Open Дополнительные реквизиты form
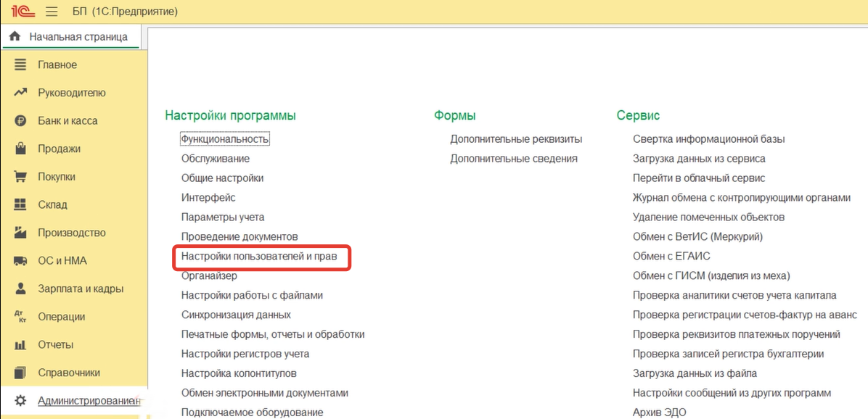Viewport: 868px width, 419px height. pyautogui.click(x=516, y=138)
